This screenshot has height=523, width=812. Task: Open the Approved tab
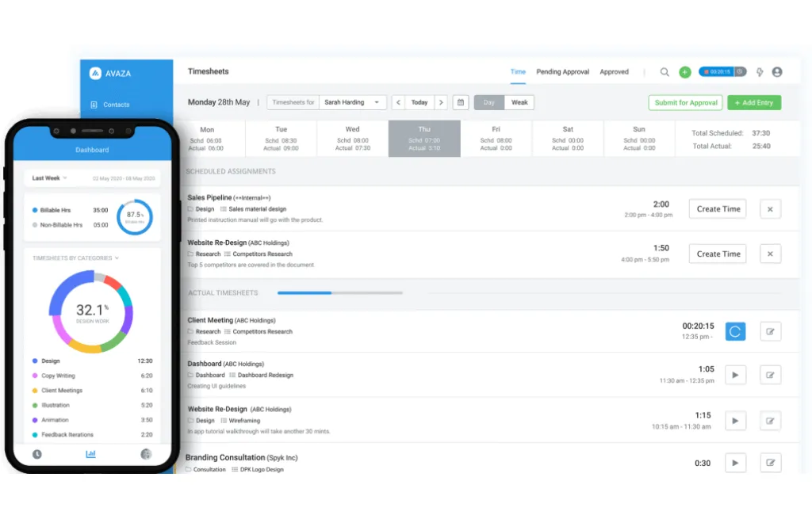coord(614,72)
